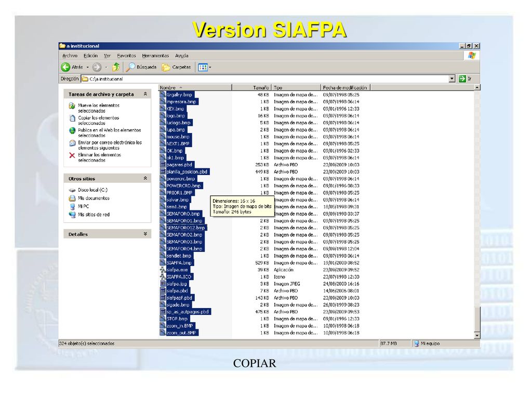The height and width of the screenshot is (399, 532).
Task: Open the Ver menu
Action: [x=107, y=56]
